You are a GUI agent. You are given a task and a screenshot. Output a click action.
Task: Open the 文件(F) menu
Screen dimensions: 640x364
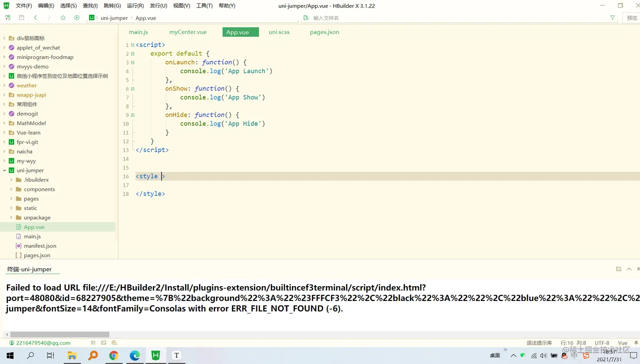click(24, 6)
